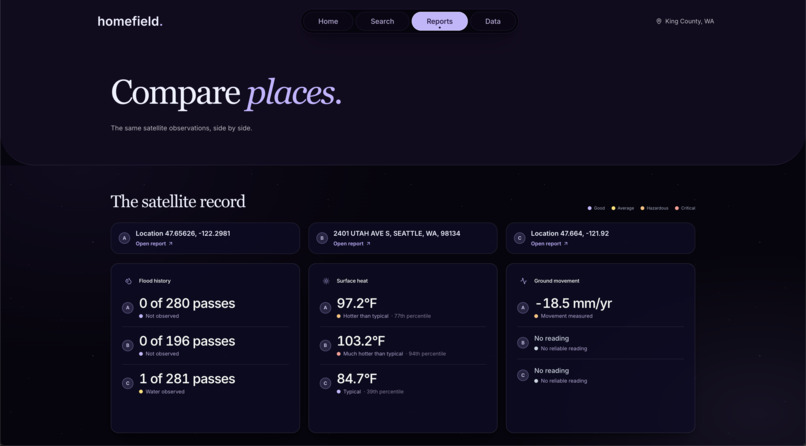This screenshot has width=806, height=446.
Task: Click the B badge next to 103.2°F
Action: pyautogui.click(x=325, y=346)
